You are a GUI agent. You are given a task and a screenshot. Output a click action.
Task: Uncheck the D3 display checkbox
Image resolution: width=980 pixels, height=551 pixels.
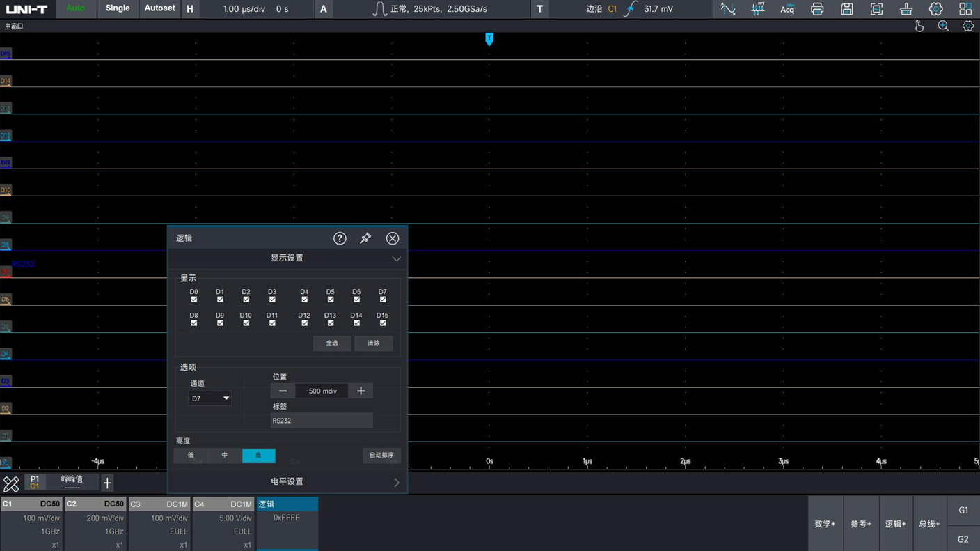(x=272, y=300)
